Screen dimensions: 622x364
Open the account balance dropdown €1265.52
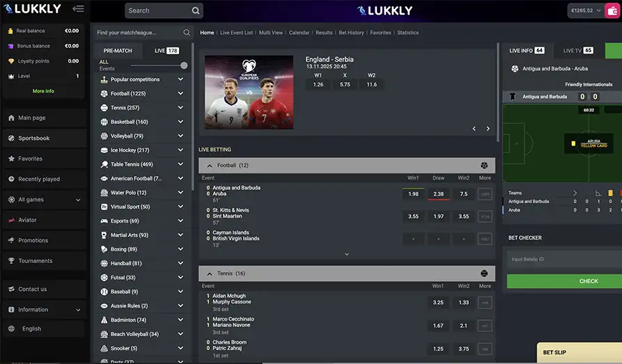coord(586,10)
